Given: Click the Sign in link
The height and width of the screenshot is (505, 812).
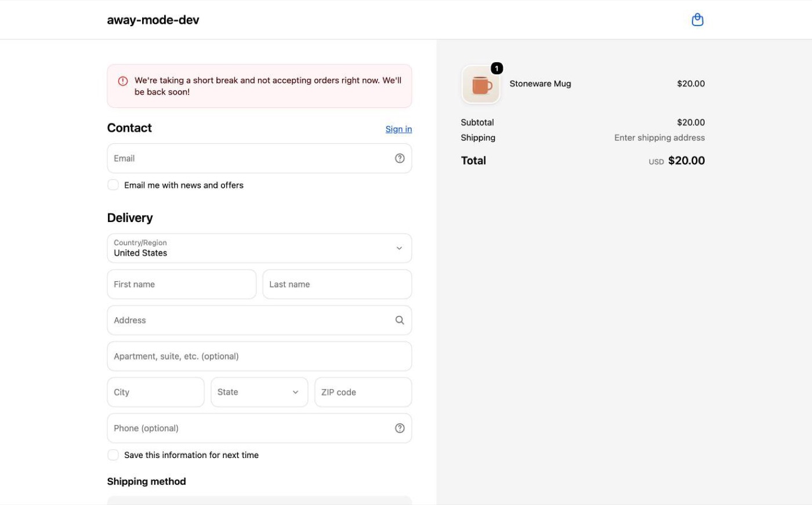Looking at the screenshot, I should [398, 129].
